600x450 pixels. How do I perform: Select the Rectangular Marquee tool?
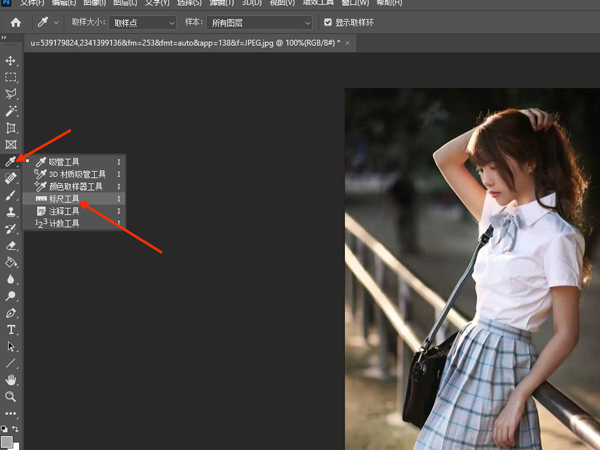[x=11, y=77]
